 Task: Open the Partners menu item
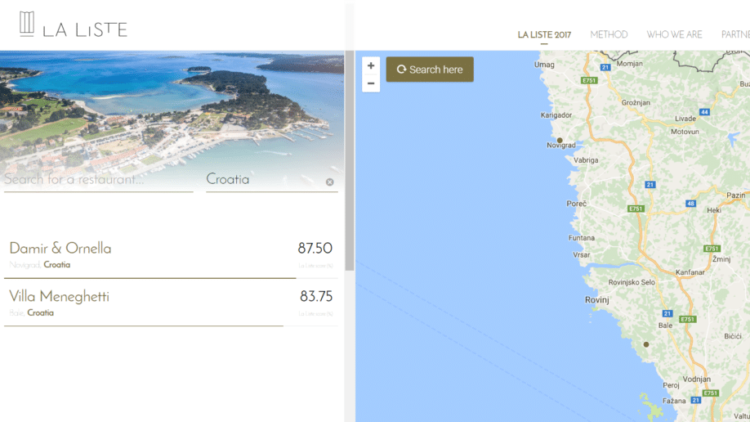pyautogui.click(x=735, y=34)
